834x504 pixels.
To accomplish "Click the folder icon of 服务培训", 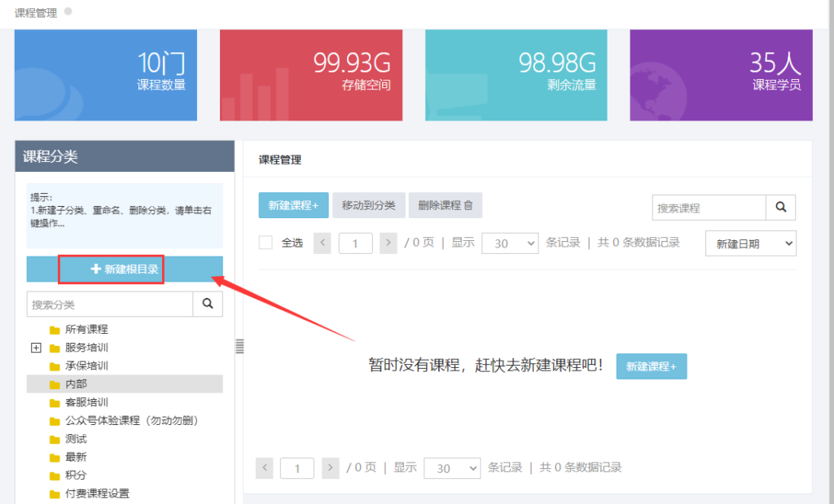I will pos(55,348).
